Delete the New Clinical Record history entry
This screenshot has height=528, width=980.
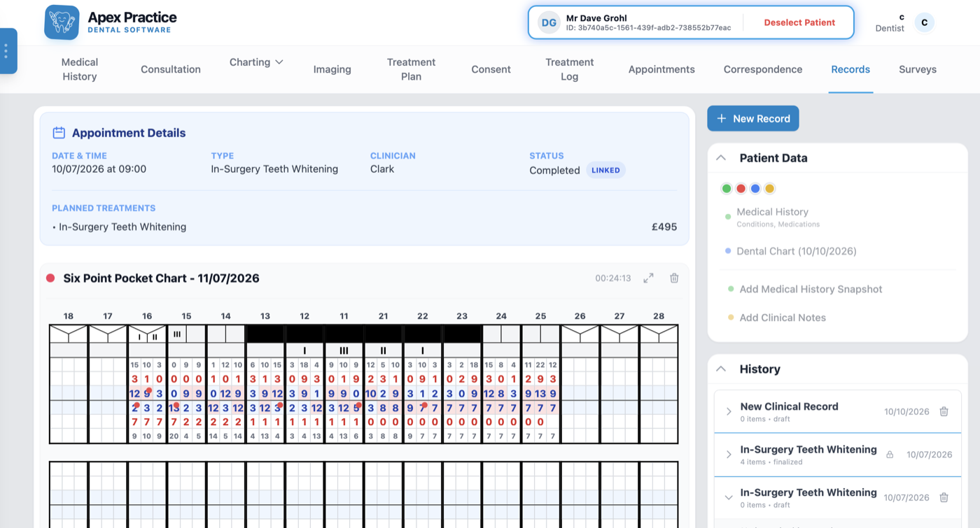944,411
